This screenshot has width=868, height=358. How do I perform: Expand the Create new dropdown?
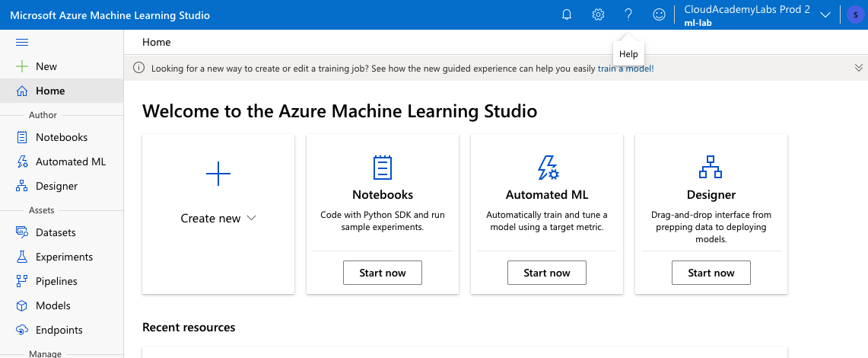tap(218, 219)
